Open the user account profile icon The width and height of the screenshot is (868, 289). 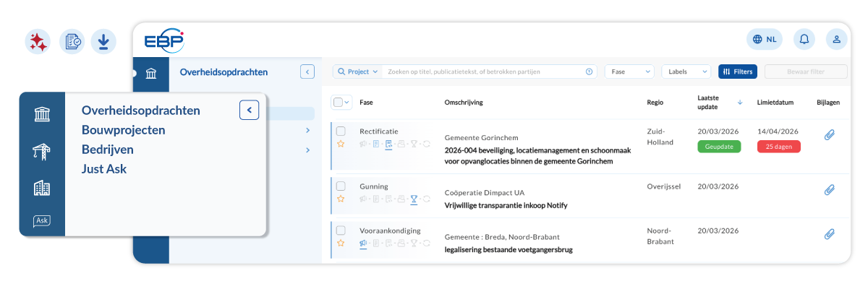(836, 39)
